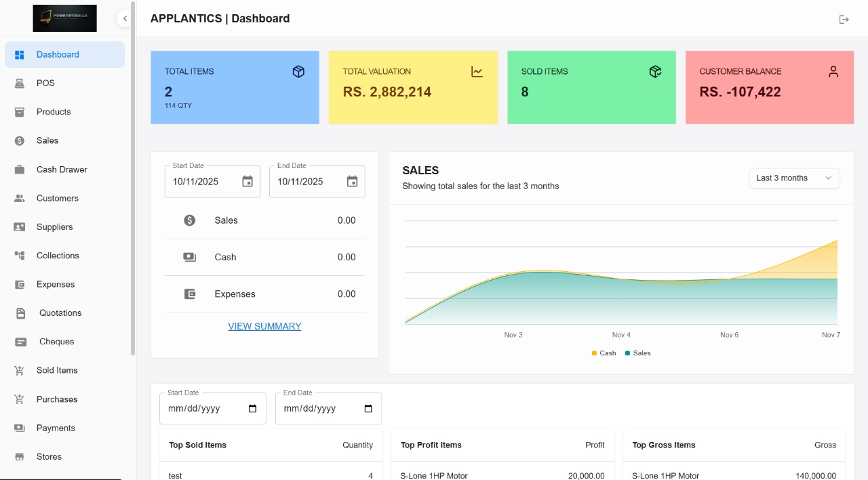Click the Customer Balance user icon
868x480 pixels.
pyautogui.click(x=833, y=72)
